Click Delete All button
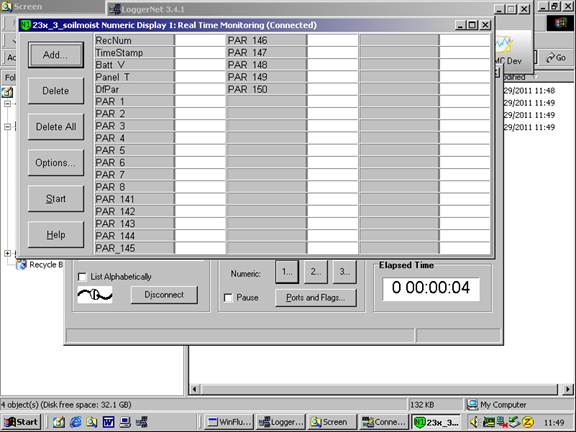576x432 pixels. coord(56,127)
